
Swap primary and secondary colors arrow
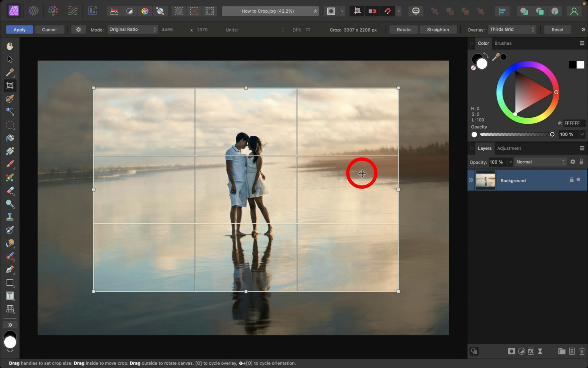(486, 55)
